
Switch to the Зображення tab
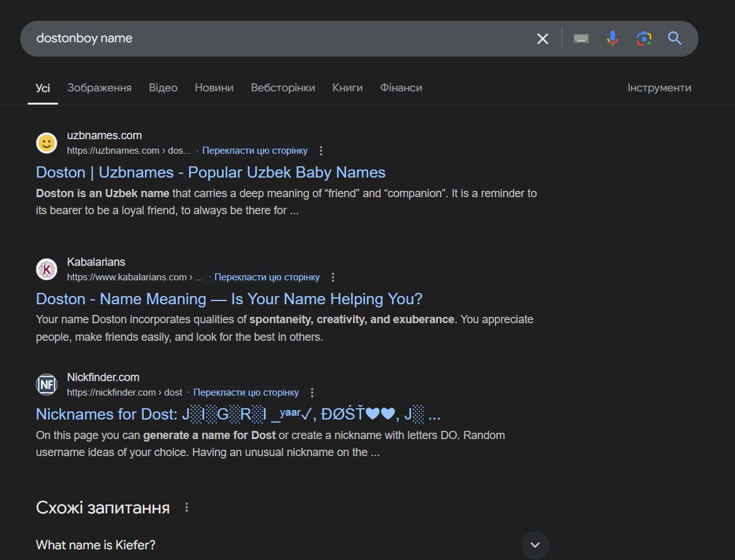[x=100, y=88]
